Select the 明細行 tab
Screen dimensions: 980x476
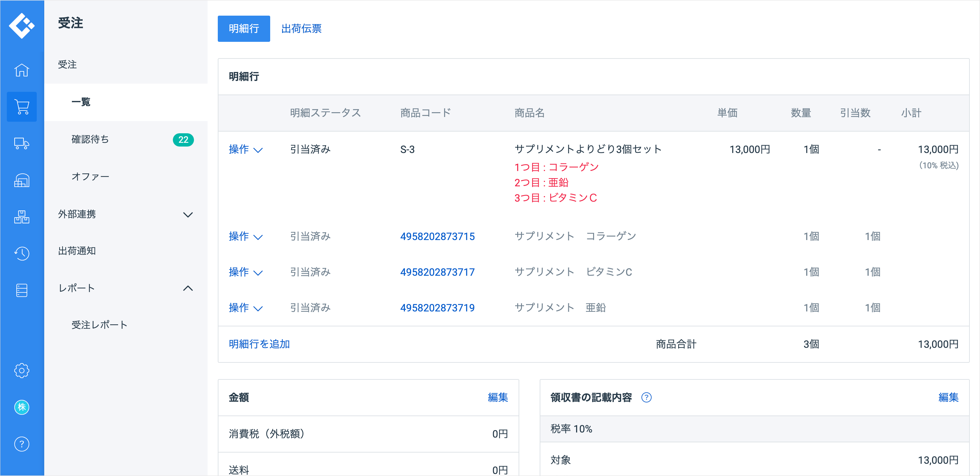click(x=244, y=29)
